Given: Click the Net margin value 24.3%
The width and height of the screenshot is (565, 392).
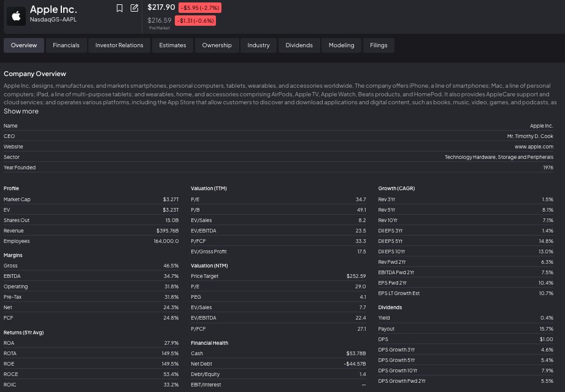Looking at the screenshot, I should click(x=171, y=307).
